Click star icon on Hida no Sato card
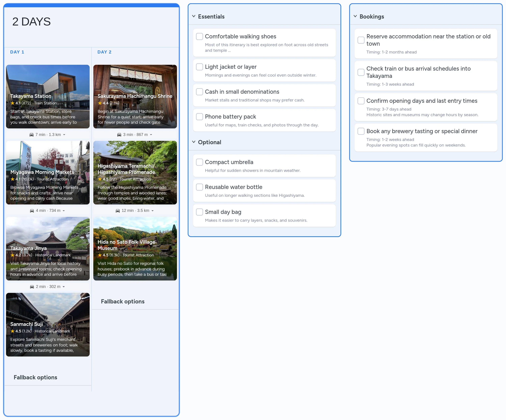The width and height of the screenshot is (506, 420). pyautogui.click(x=100, y=255)
